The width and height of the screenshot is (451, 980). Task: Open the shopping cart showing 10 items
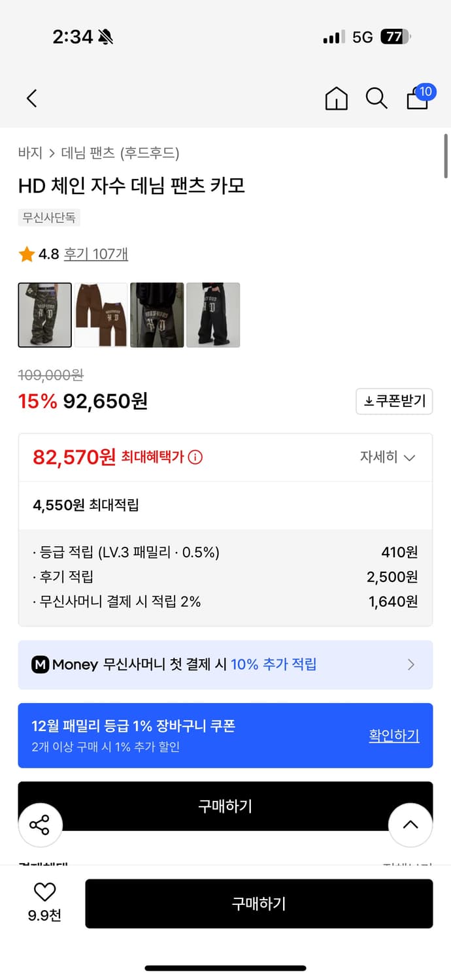[417, 100]
